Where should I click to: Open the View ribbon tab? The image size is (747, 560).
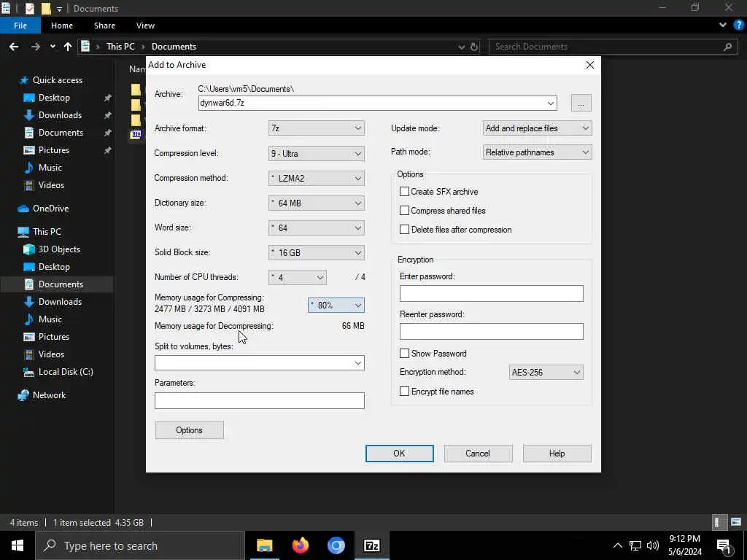coord(145,26)
